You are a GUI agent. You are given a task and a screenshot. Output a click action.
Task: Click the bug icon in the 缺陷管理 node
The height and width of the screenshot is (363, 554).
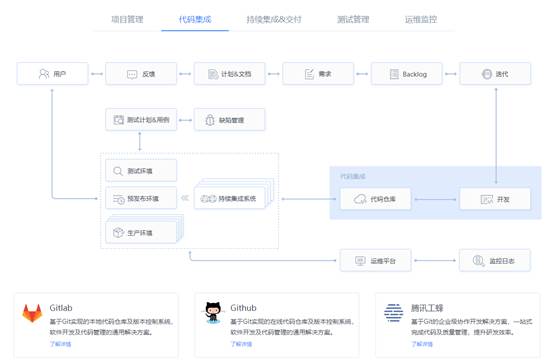210,120
